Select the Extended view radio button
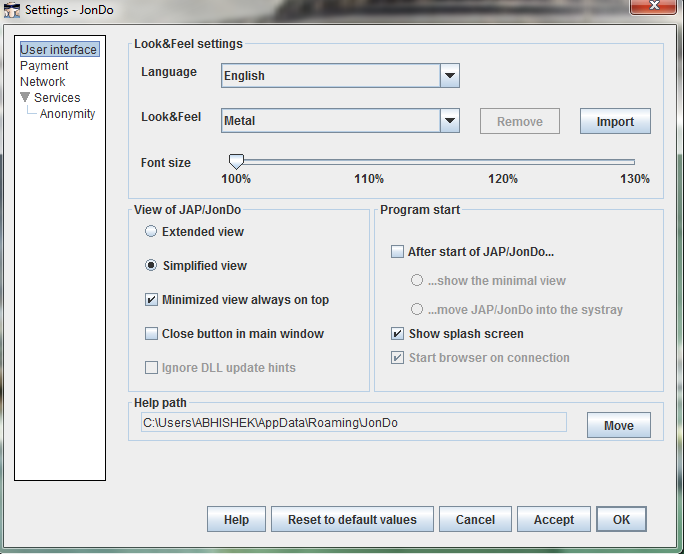The image size is (684, 554). [151, 231]
